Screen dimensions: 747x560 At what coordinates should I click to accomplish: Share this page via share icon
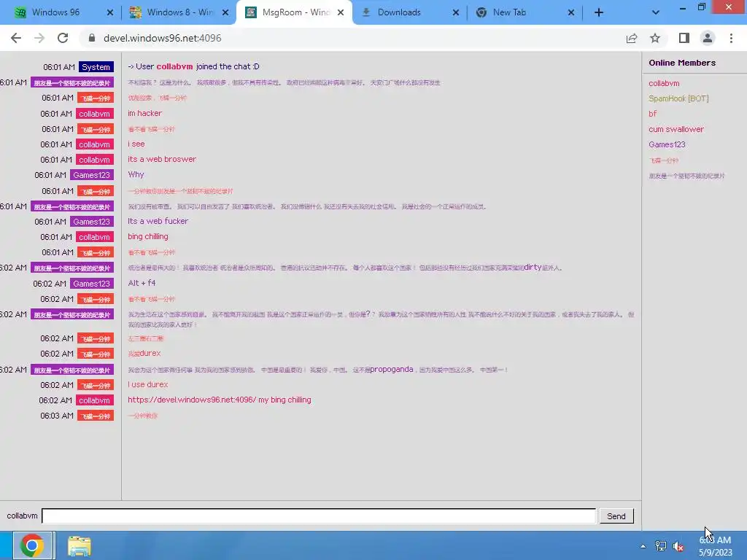[632, 38]
